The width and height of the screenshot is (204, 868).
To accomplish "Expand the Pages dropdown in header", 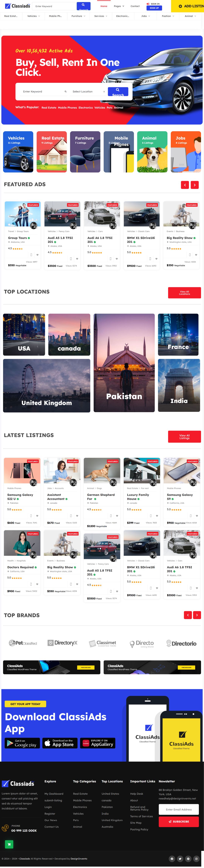I will point(119,6).
